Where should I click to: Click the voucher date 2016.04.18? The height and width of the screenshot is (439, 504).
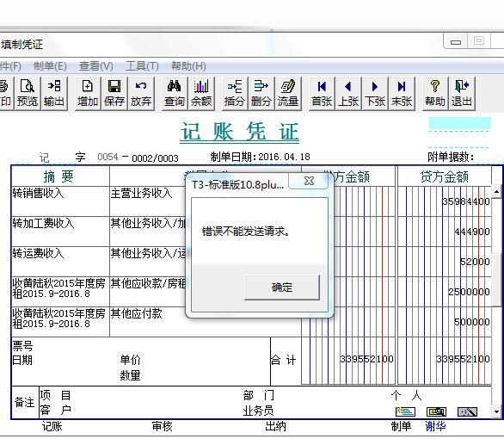click(284, 157)
